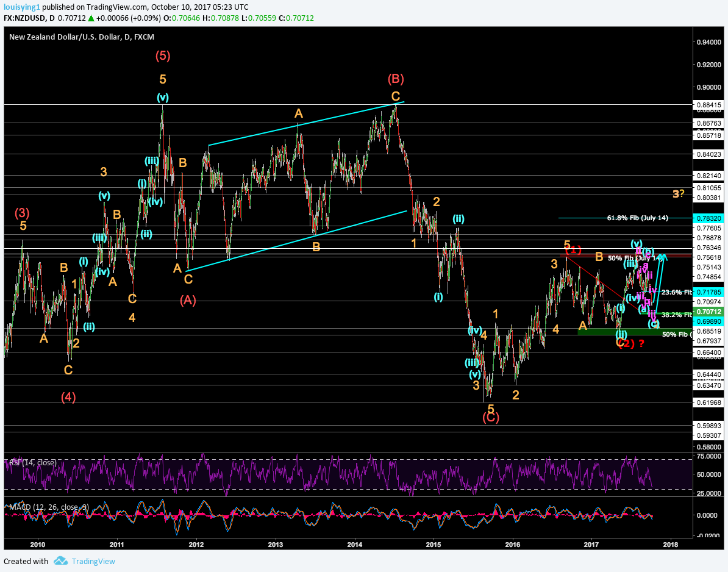Click the New Zealand Dollar/U.S. Dollar chart title
728x572 pixels.
coord(82,37)
